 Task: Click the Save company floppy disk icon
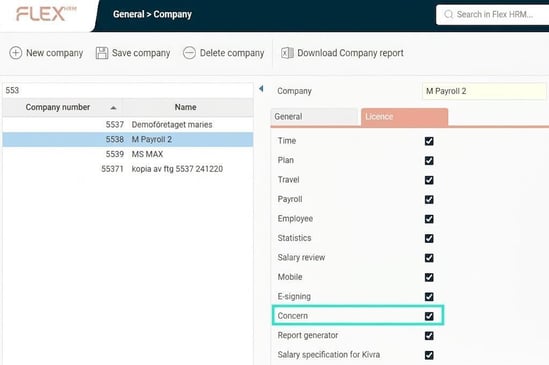click(102, 53)
